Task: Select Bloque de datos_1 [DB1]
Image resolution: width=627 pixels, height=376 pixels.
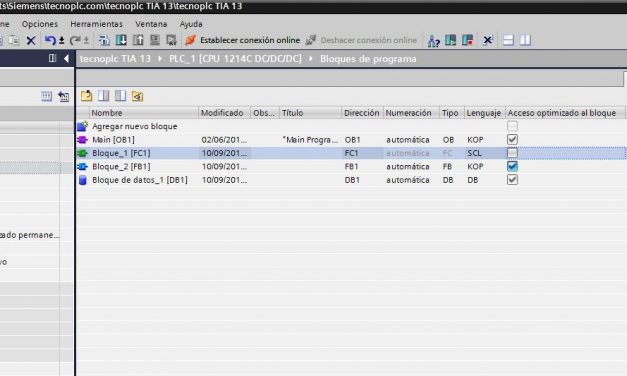Action: click(140, 180)
